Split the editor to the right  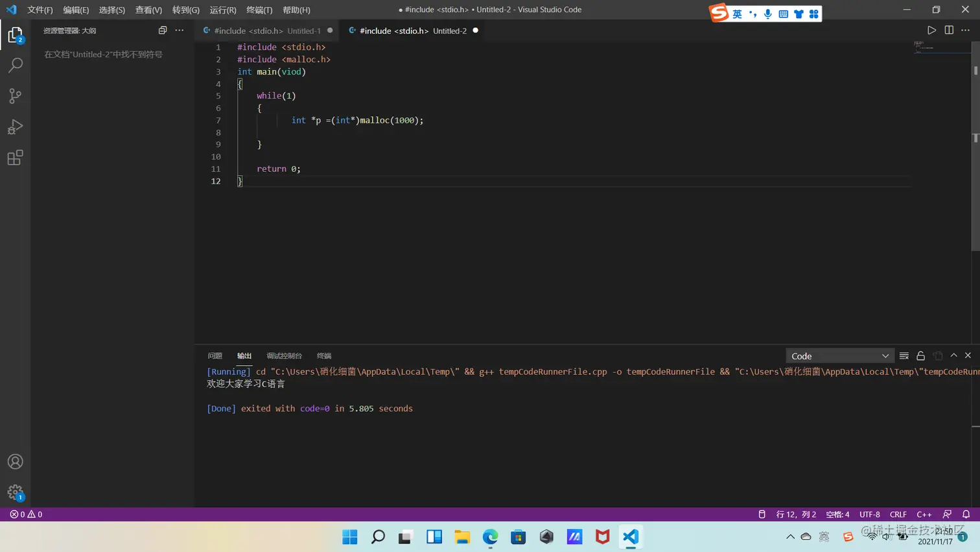[949, 30]
